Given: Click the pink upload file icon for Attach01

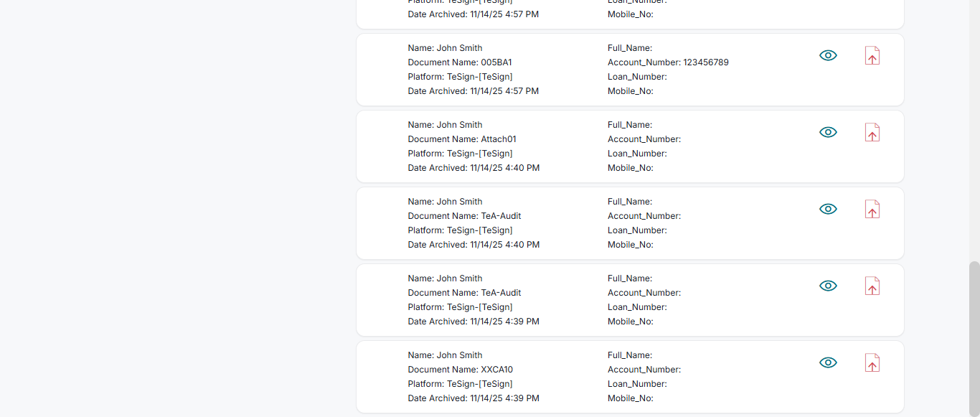Looking at the screenshot, I should point(872,133).
